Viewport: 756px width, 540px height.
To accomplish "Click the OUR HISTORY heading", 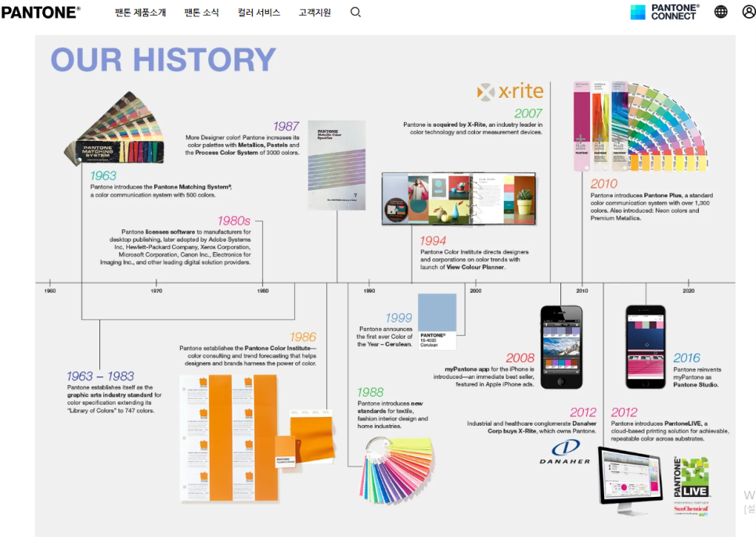I will point(164,59).
